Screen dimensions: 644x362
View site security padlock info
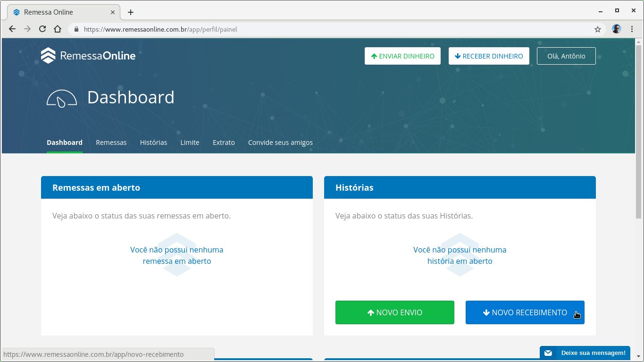point(76,29)
